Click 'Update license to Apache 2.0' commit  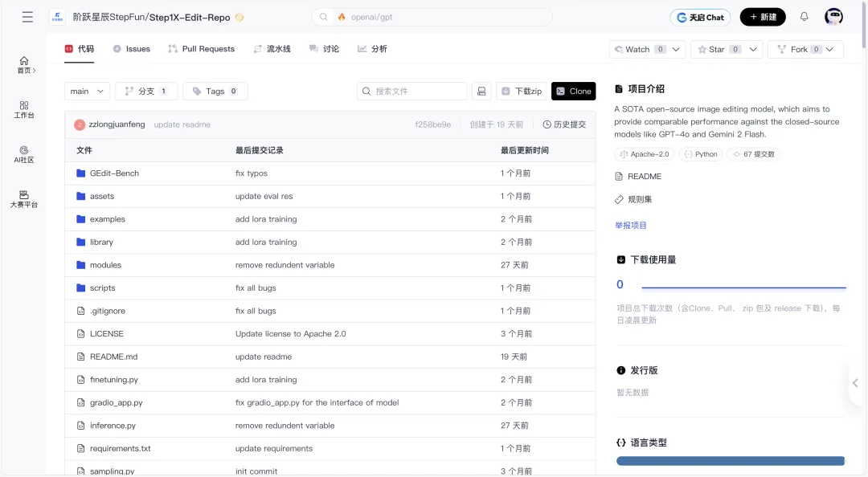click(x=291, y=334)
